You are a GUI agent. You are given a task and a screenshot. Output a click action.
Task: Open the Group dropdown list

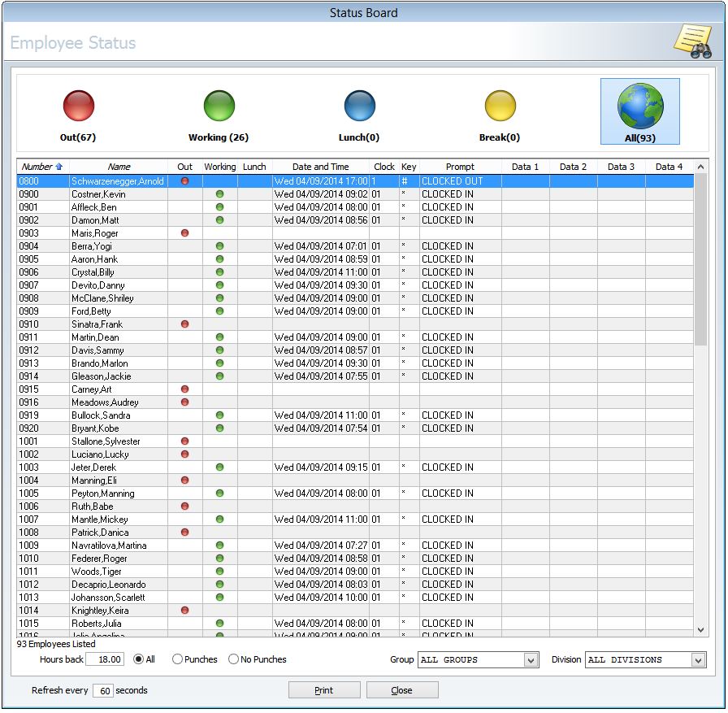tap(531, 660)
